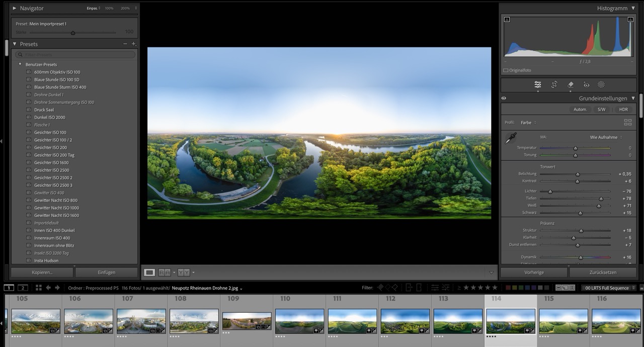
Task: Enable HDR editing mode
Action: click(623, 109)
